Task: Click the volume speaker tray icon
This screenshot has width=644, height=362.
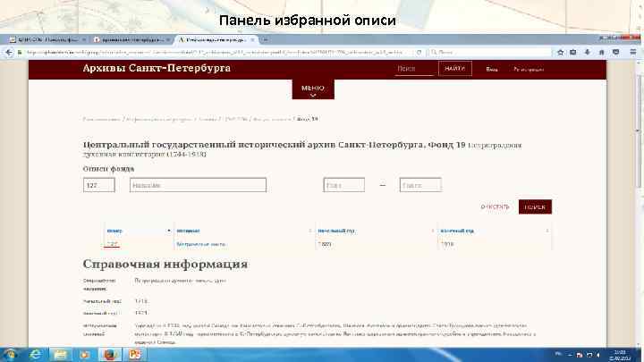Action: tap(598, 355)
